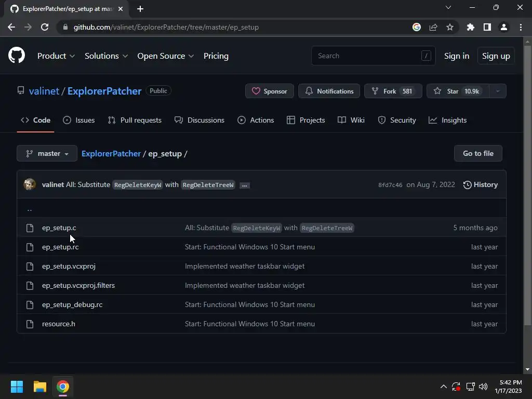Open commit hash 8fd7c46
This screenshot has width=532, height=399.
point(390,185)
